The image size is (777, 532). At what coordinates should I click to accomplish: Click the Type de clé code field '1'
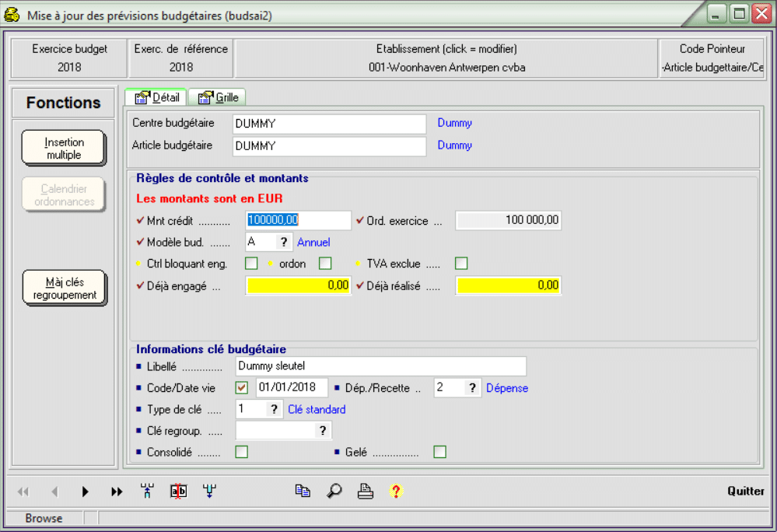pos(251,409)
